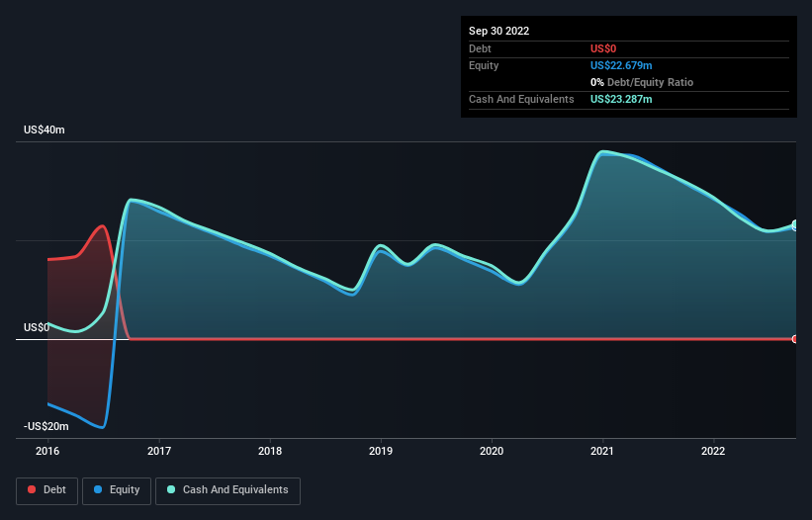Click the tooltip Equity row label
This screenshot has height=520, width=812.
(x=484, y=65)
